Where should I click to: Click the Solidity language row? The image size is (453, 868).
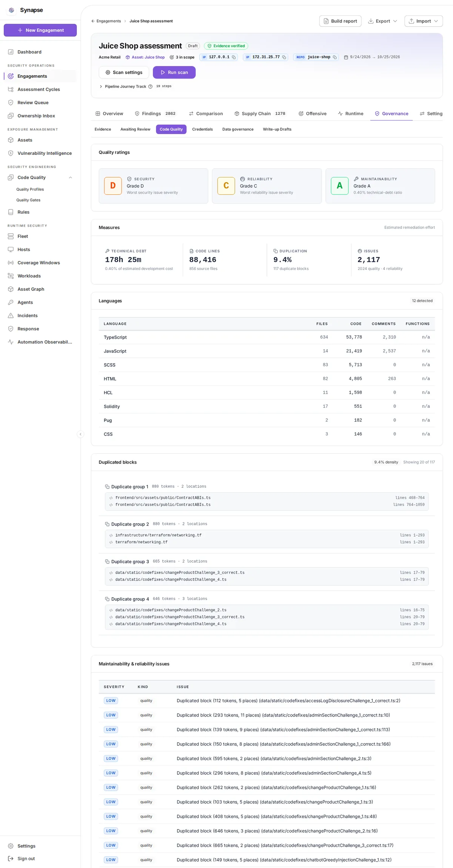[267, 406]
